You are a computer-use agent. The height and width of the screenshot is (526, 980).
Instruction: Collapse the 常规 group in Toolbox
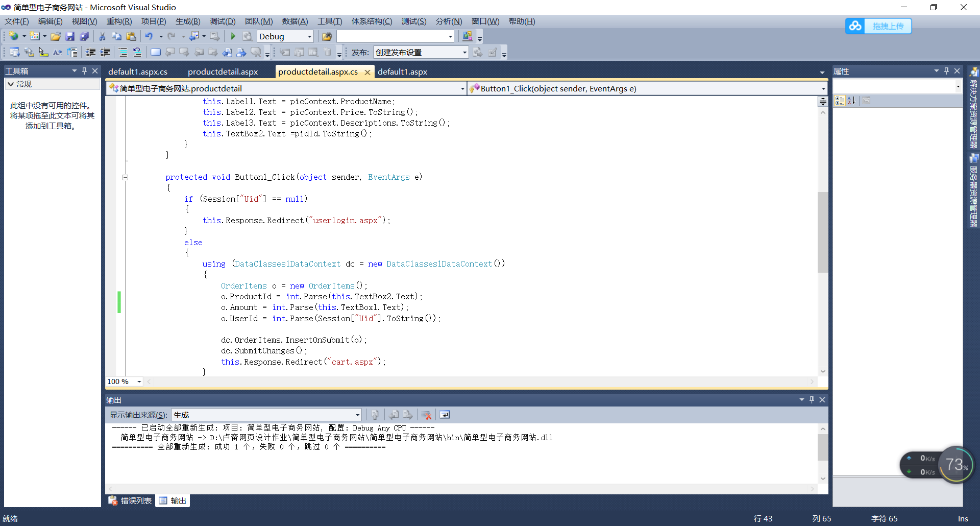coord(10,84)
